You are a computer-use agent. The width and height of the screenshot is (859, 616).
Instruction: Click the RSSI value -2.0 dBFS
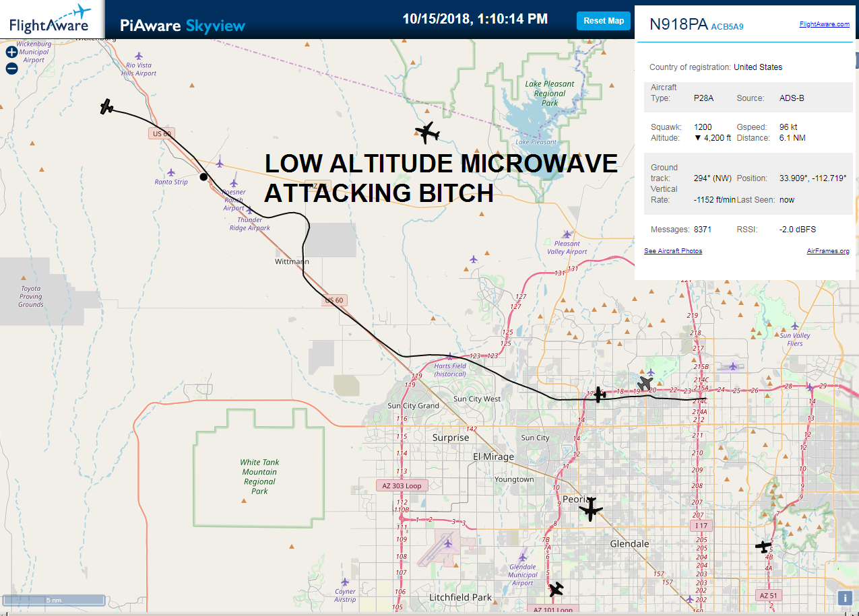pyautogui.click(x=798, y=230)
